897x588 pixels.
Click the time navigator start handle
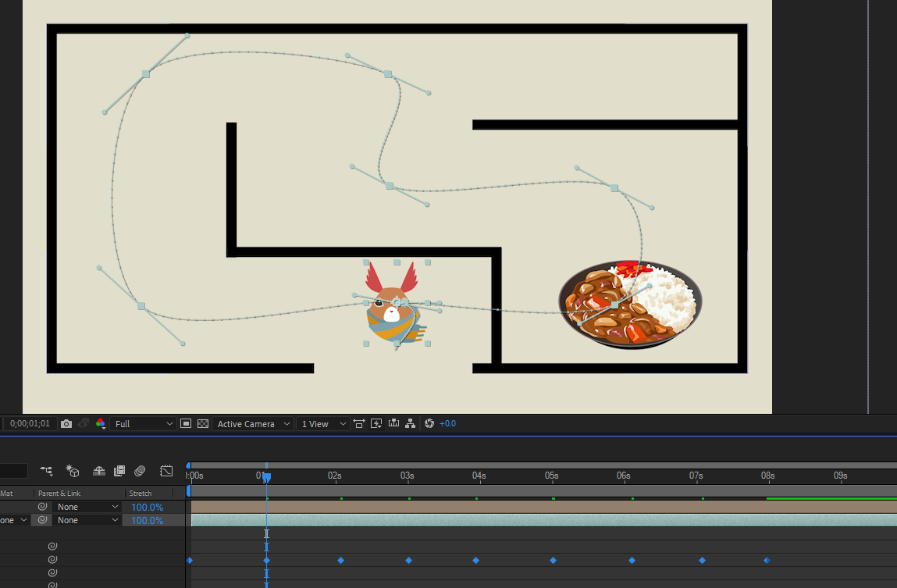coord(188,465)
